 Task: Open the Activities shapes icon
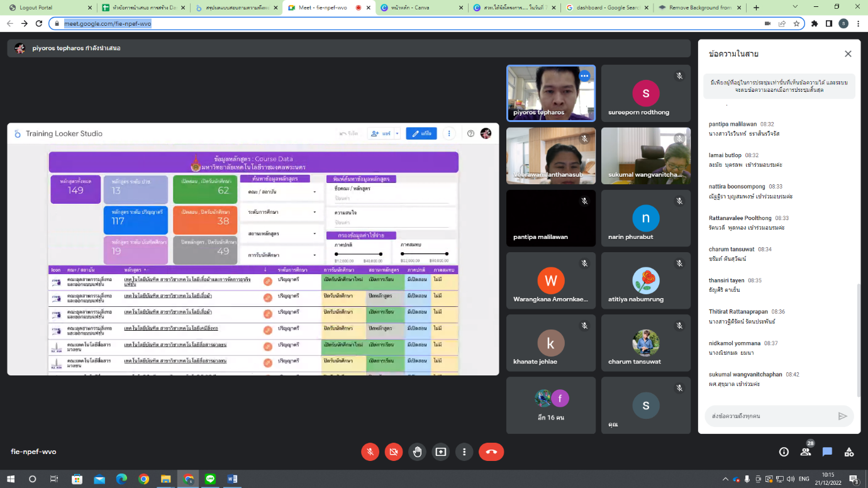pyautogui.click(x=849, y=452)
